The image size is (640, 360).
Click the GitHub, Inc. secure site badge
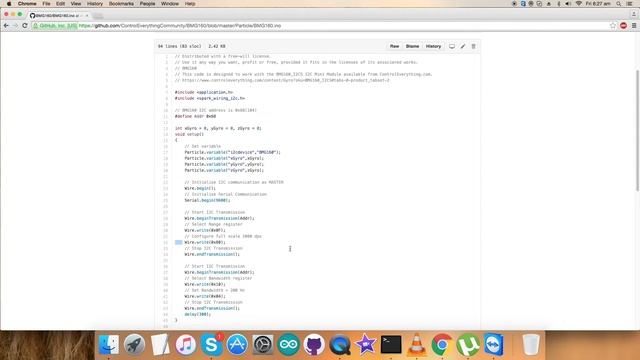pos(55,25)
